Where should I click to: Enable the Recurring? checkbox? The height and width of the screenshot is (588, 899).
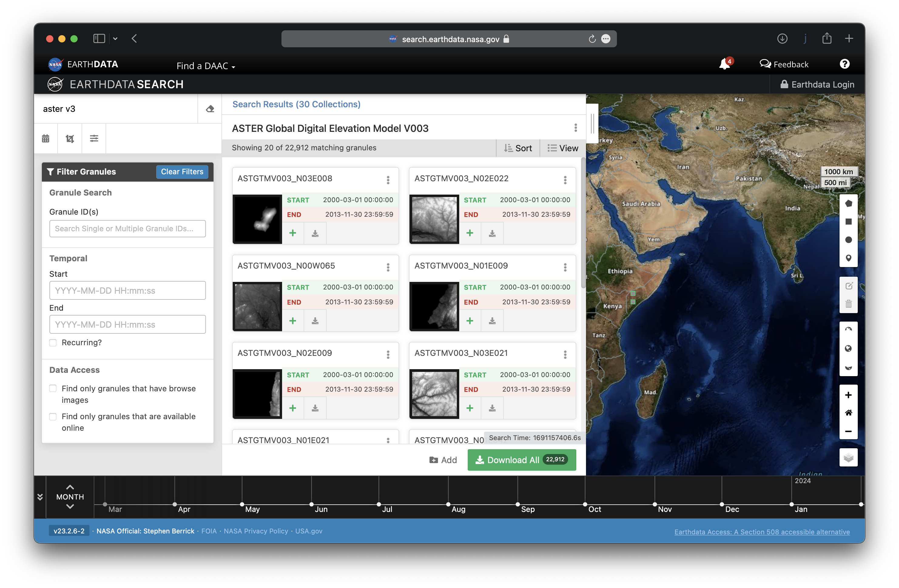tap(53, 343)
